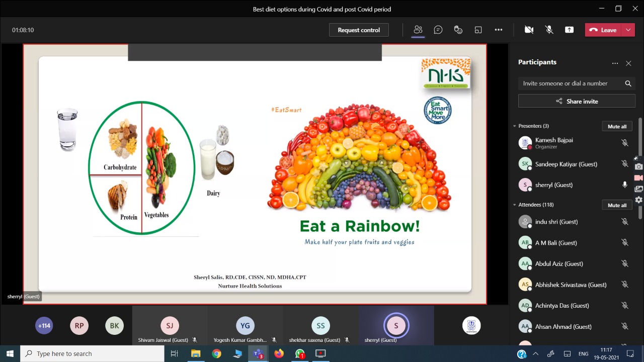644x362 pixels.
Task: Select A M Bali (Guest) attendee
Action: [x=574, y=243]
